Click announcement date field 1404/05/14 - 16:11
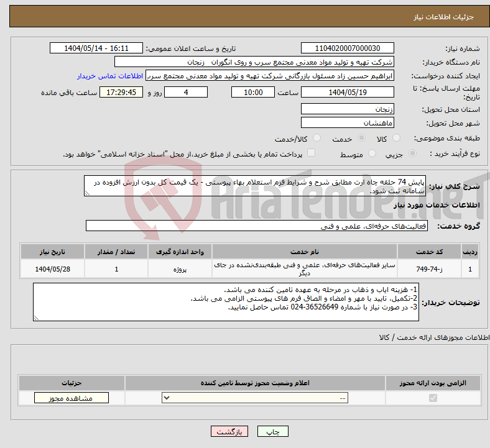 pos(96,48)
